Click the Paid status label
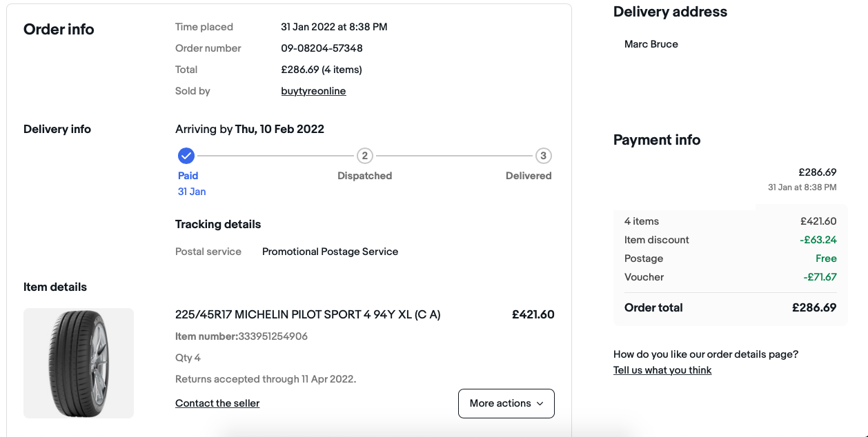The image size is (868, 437). coord(188,176)
